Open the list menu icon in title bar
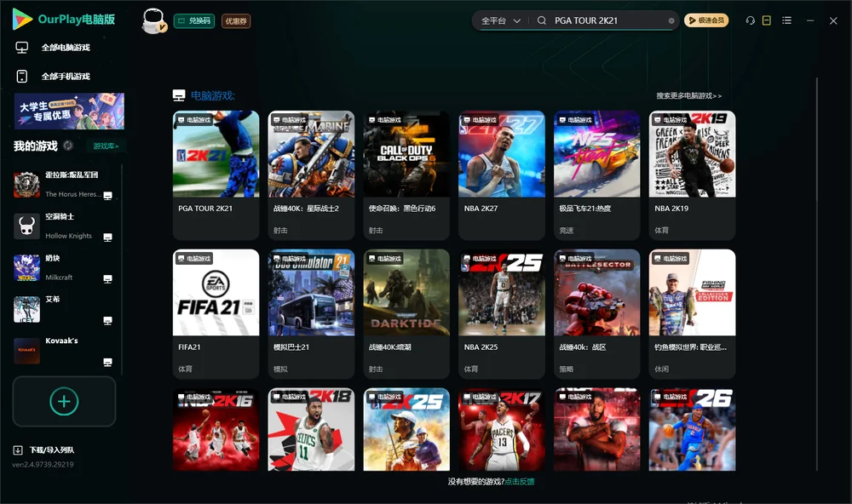 [x=786, y=20]
